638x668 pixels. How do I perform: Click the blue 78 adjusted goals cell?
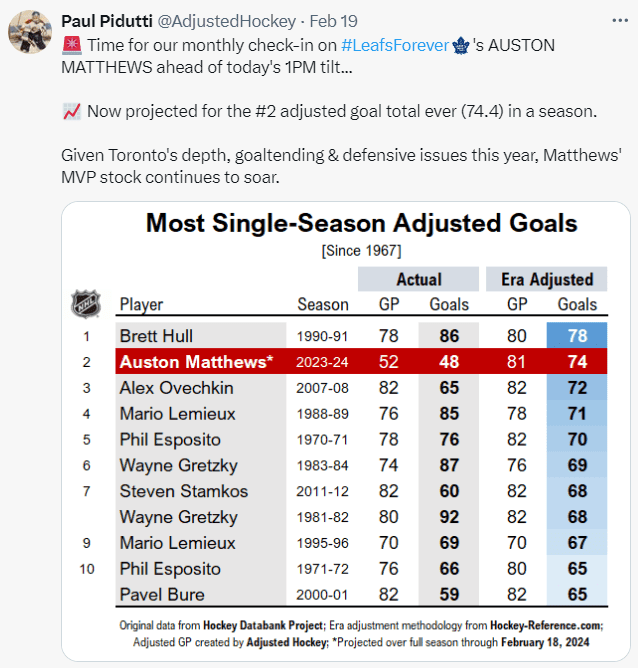pyautogui.click(x=576, y=336)
